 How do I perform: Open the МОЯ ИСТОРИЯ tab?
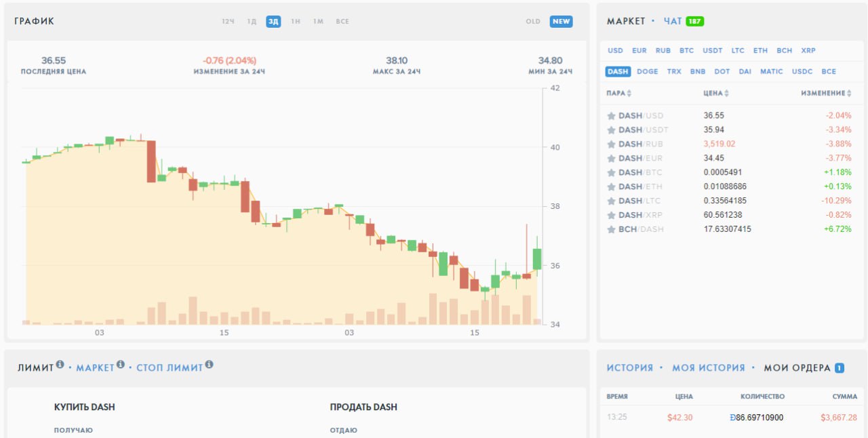click(709, 368)
